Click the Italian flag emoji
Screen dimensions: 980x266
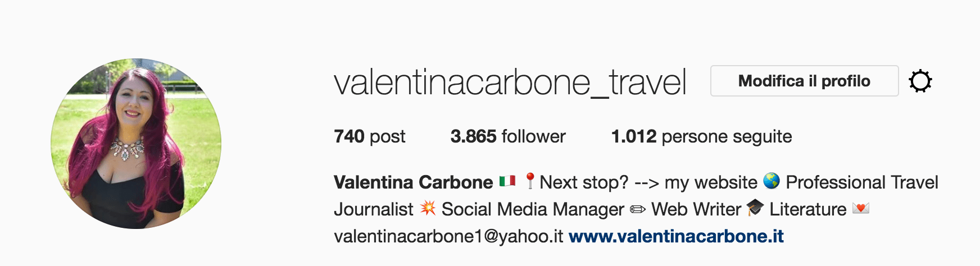coord(507,181)
